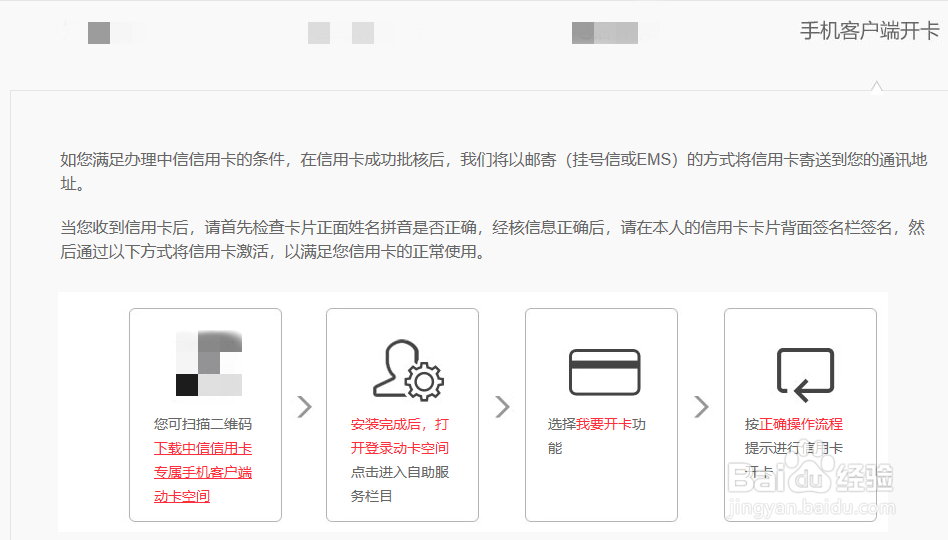Click the text 您可扫描二维码
948x540 pixels.
tap(203, 425)
